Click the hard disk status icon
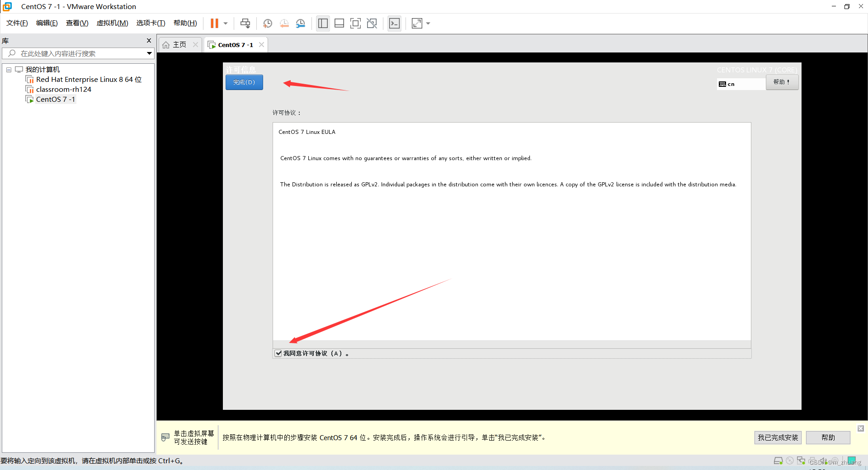 point(778,461)
